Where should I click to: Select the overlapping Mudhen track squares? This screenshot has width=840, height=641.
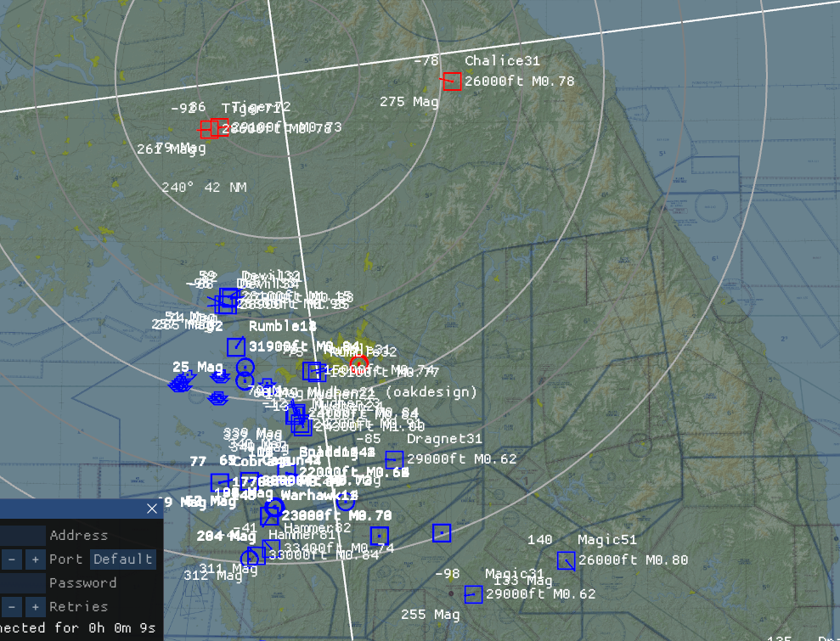point(299,420)
